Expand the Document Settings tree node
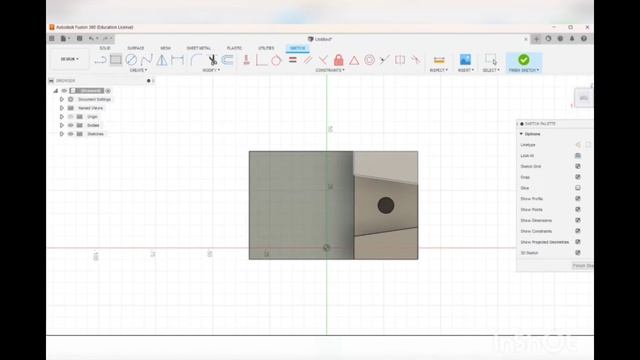 coord(62,99)
